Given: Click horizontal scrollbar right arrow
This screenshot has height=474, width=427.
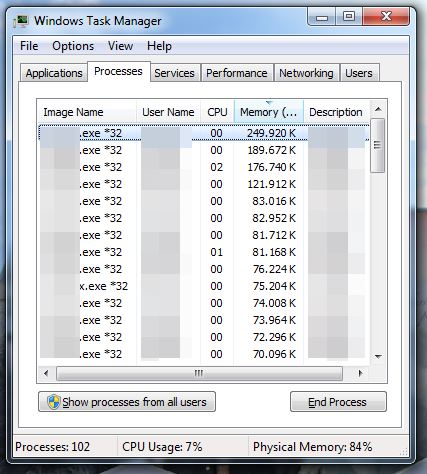Looking at the screenshot, I should click(360, 373).
